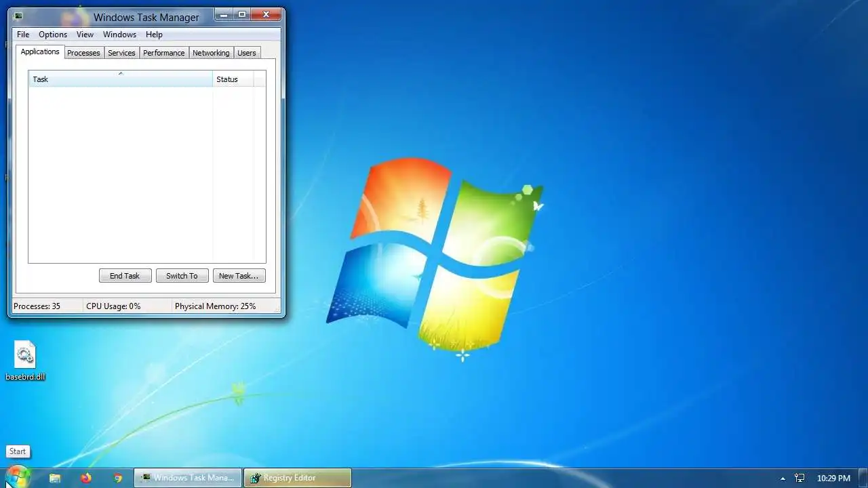Open the View menu
Screen dimensions: 868x488
pyautogui.click(x=85, y=35)
